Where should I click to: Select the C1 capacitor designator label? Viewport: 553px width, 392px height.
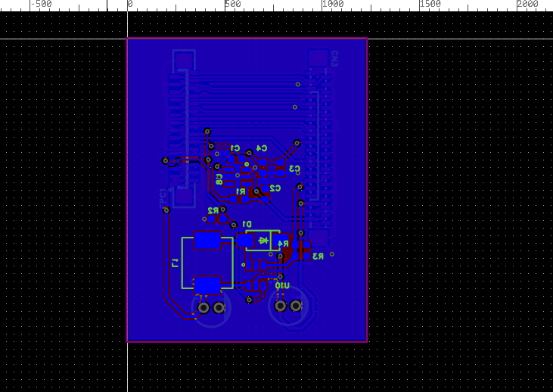click(x=235, y=148)
